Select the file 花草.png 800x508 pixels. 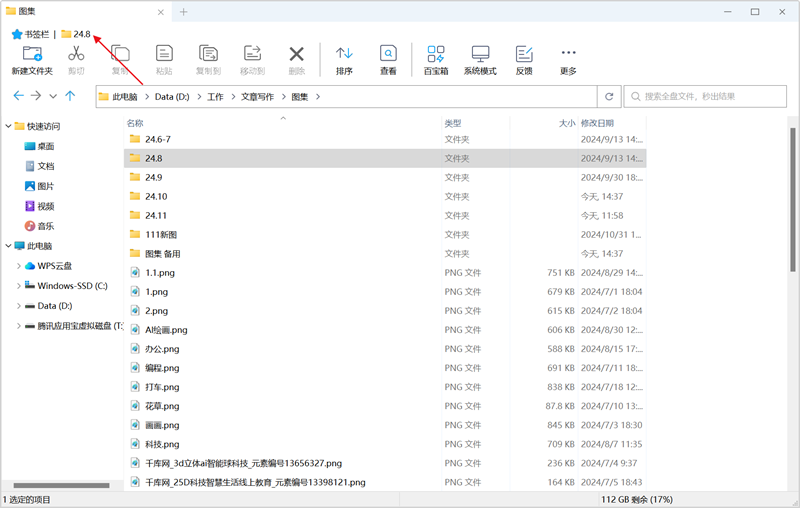tap(385, 406)
